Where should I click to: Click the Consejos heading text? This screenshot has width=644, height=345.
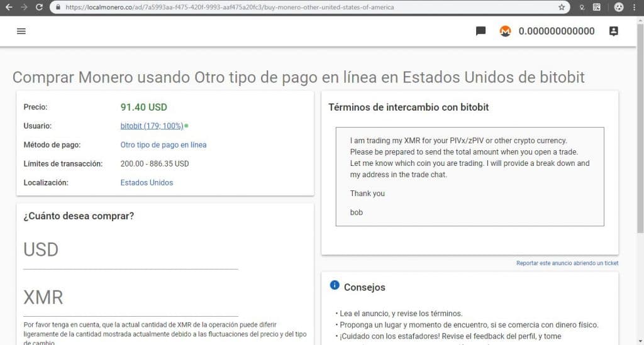[364, 287]
